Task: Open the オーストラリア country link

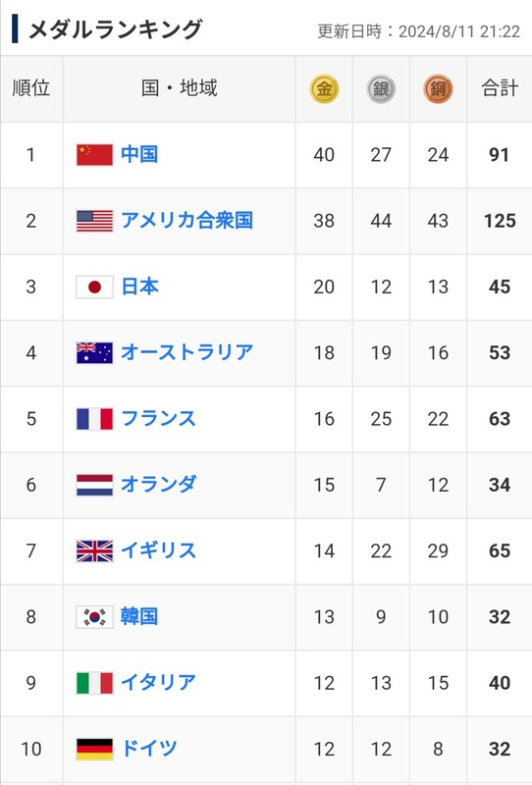Action: click(x=186, y=352)
